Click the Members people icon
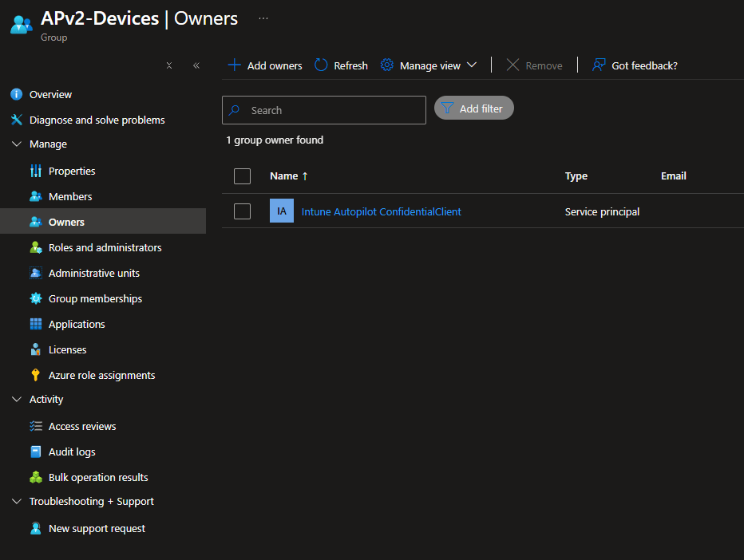Screen dimensions: 744x560 pos(36,196)
